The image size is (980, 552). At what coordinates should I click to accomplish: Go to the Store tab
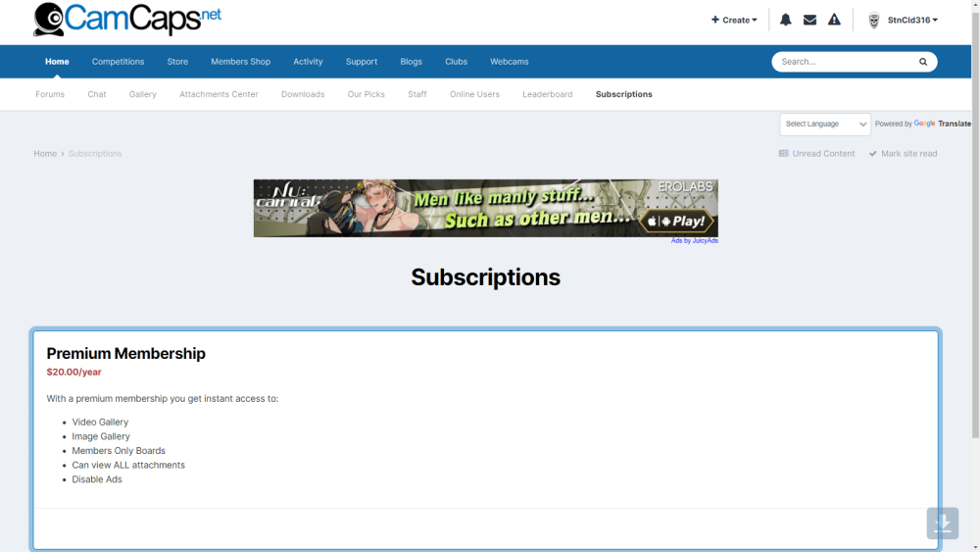coord(177,61)
